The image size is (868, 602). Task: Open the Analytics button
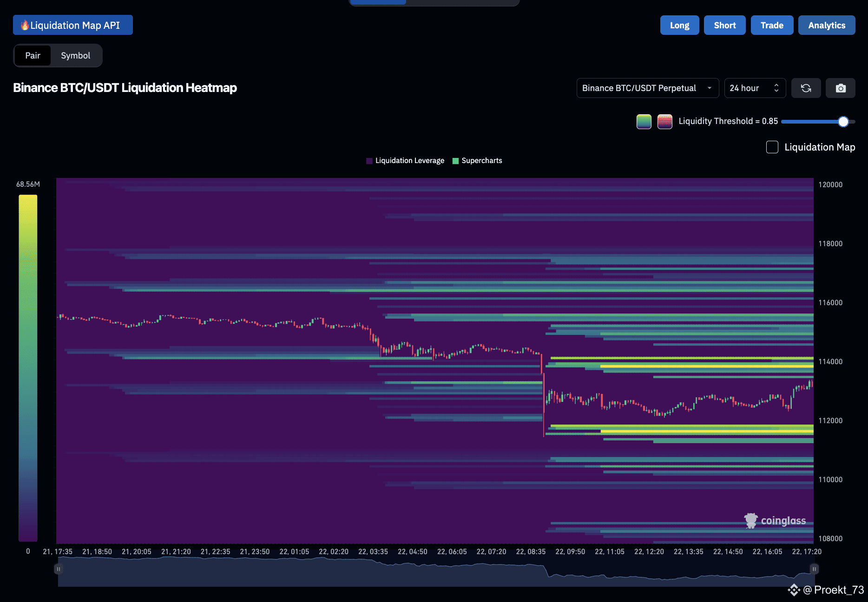tap(827, 25)
